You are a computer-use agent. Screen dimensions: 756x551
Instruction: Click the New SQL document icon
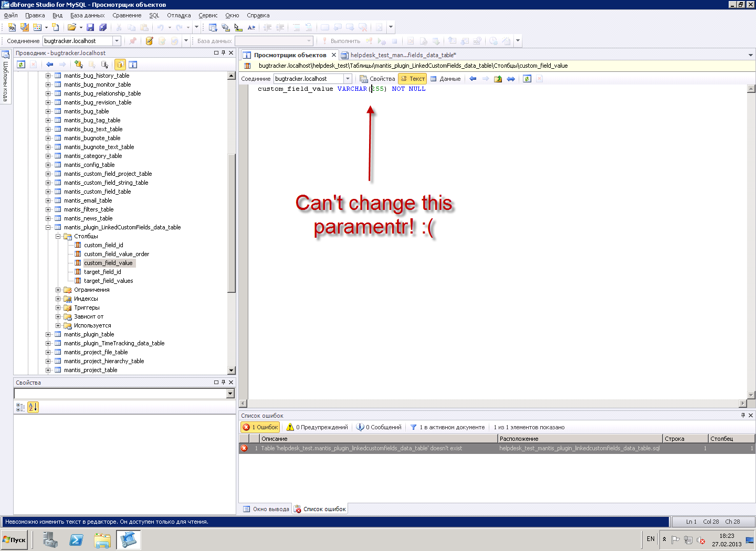(x=12, y=27)
